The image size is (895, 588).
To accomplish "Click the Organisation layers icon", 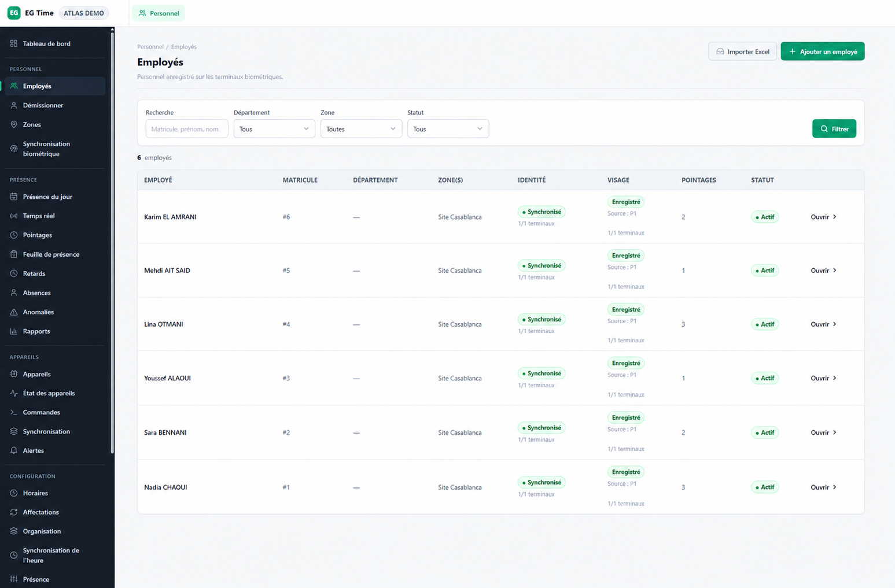I will tap(14, 531).
